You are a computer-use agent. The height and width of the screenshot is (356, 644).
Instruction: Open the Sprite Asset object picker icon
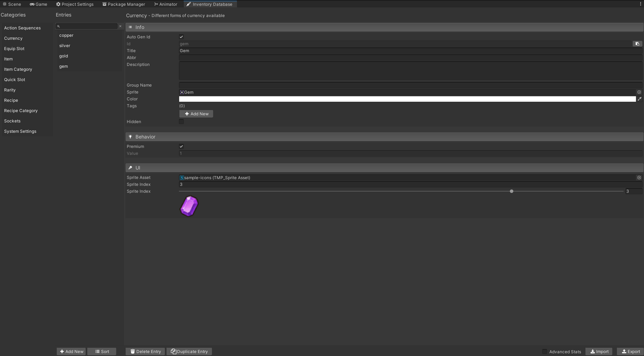tap(639, 178)
